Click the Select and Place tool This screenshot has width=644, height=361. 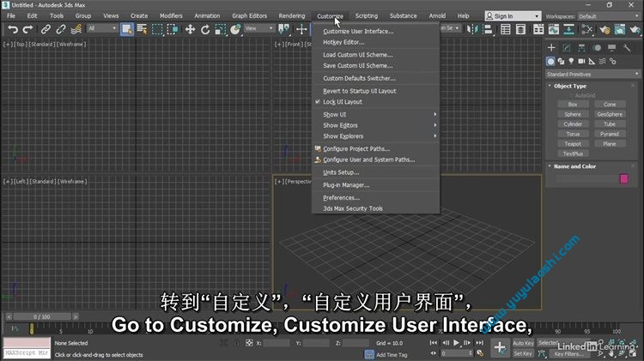coord(235,29)
